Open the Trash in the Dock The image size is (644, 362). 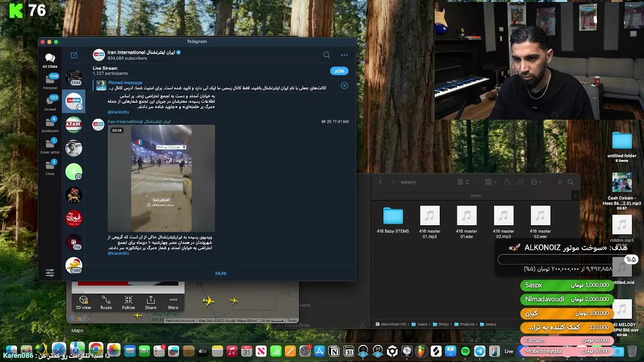(x=633, y=351)
